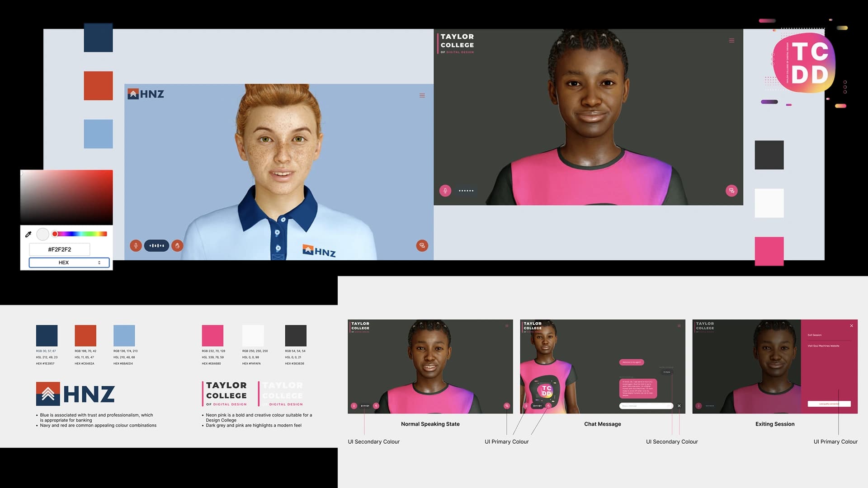The image size is (868, 488).
Task: Click the message input in Chat Message panel
Action: coord(646,406)
